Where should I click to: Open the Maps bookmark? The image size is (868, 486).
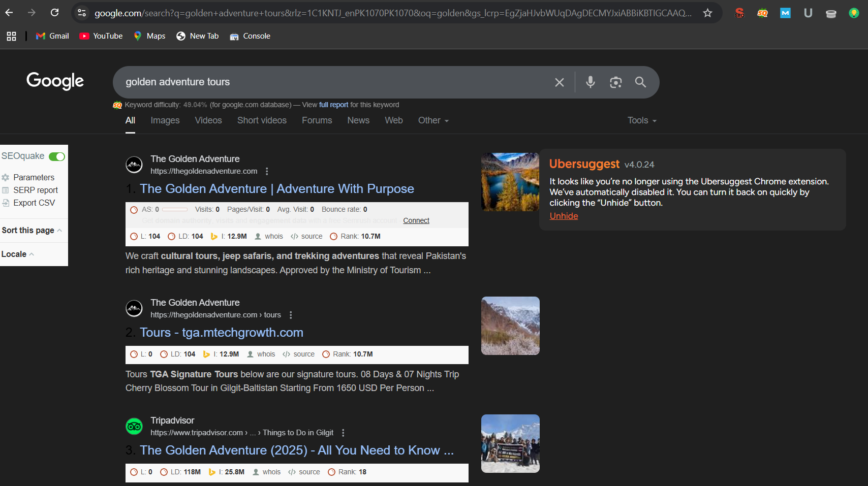[149, 36]
